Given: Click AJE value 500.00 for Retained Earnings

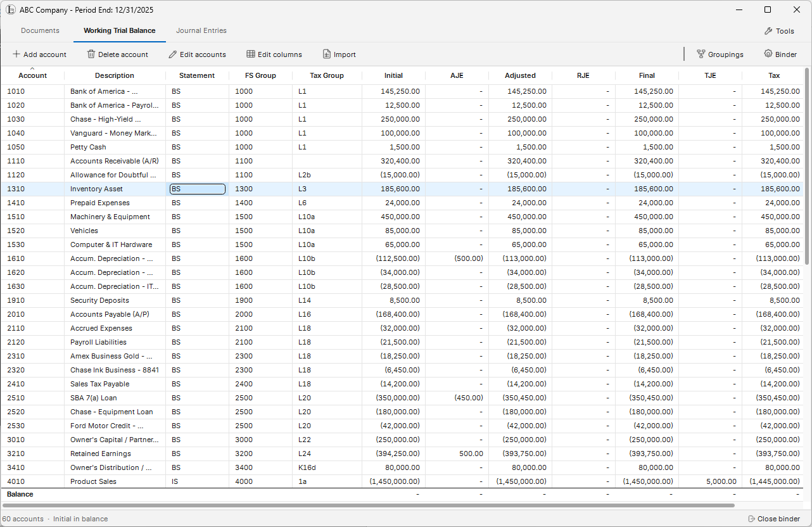Looking at the screenshot, I should click(x=457, y=454).
